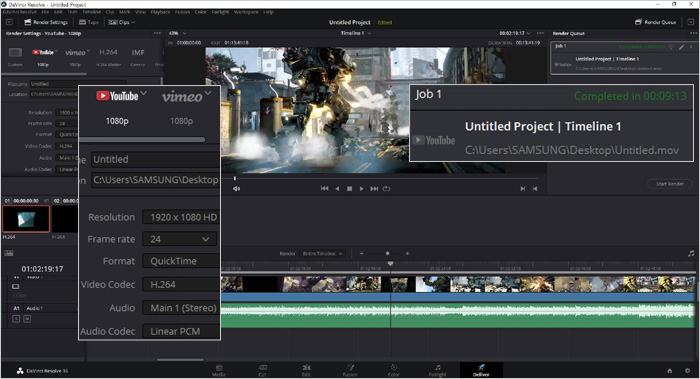Click the render preset horizontal scrollbar
Screen dimensions: 700x379
[x=45, y=73]
